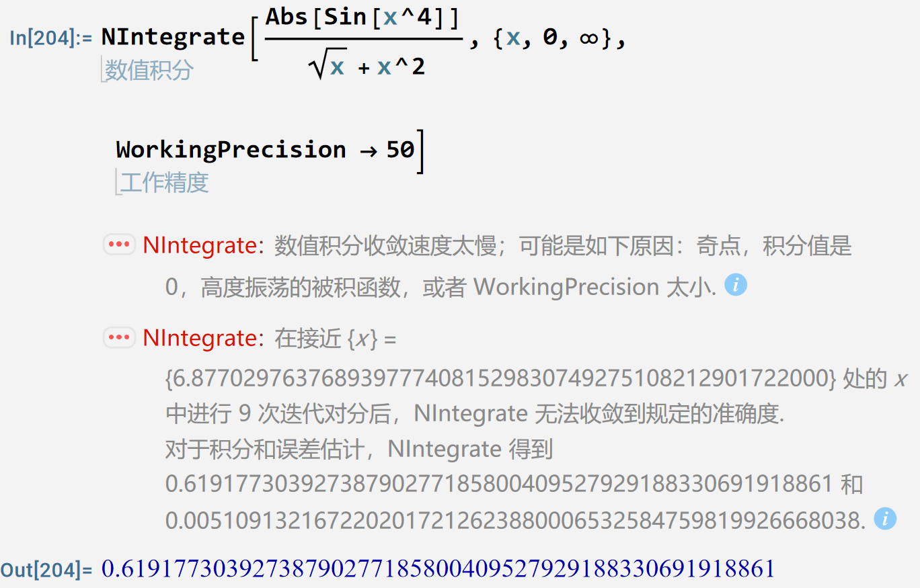Place cursor in Abs[Sin[x^4]] numerator
Image resolution: width=920 pixels, height=588 pixels.
pyautogui.click(x=363, y=18)
